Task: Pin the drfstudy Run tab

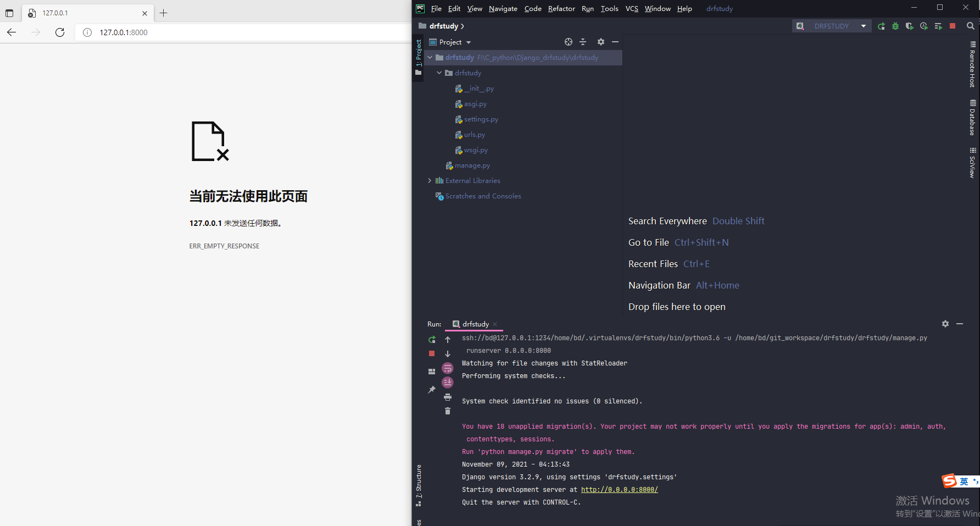Action: click(x=432, y=390)
